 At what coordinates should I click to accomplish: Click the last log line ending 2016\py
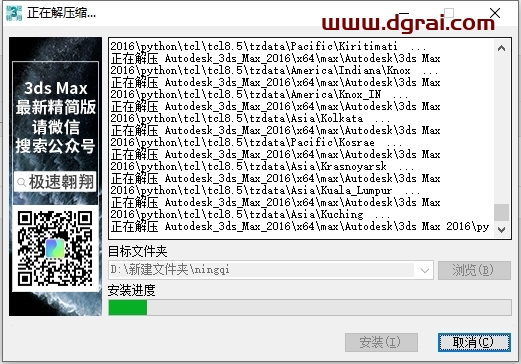(300, 227)
